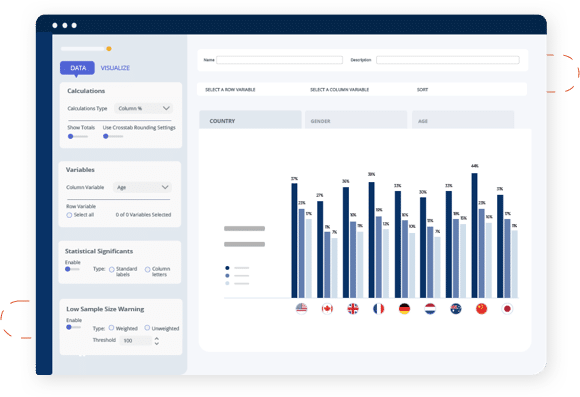
Task: Select the Germany flag icon
Action: 404,308
